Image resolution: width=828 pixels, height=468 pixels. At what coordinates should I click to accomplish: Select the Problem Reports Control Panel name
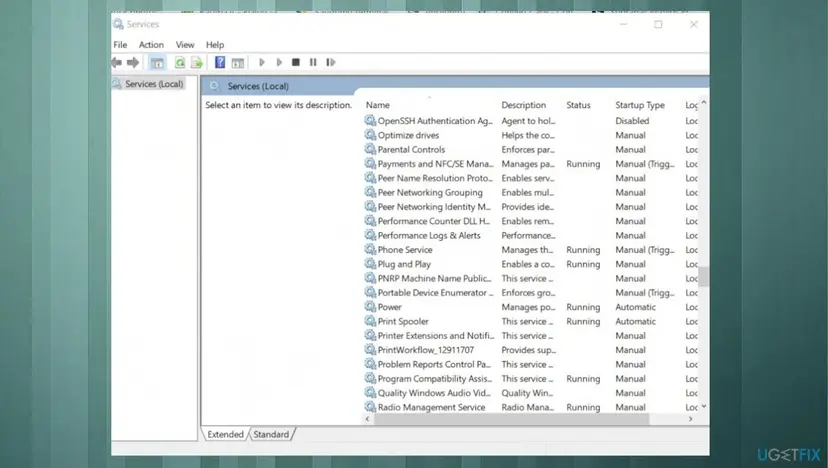[x=434, y=364]
